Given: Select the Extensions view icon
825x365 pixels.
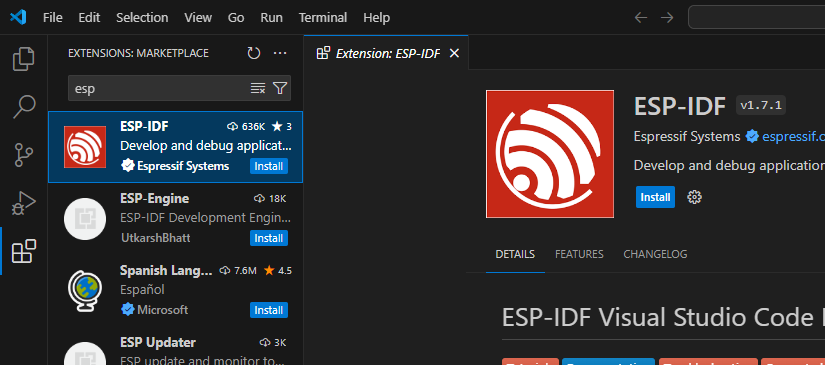Looking at the screenshot, I should coord(24,251).
